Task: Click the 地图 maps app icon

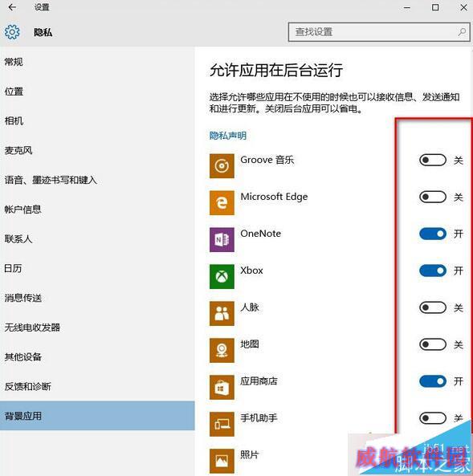Action: click(x=222, y=350)
